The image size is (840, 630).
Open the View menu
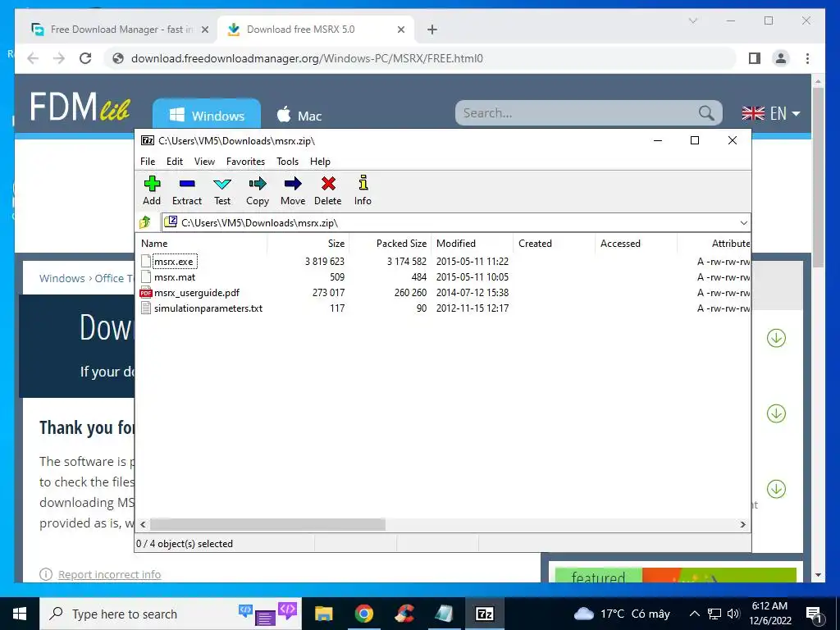204,162
